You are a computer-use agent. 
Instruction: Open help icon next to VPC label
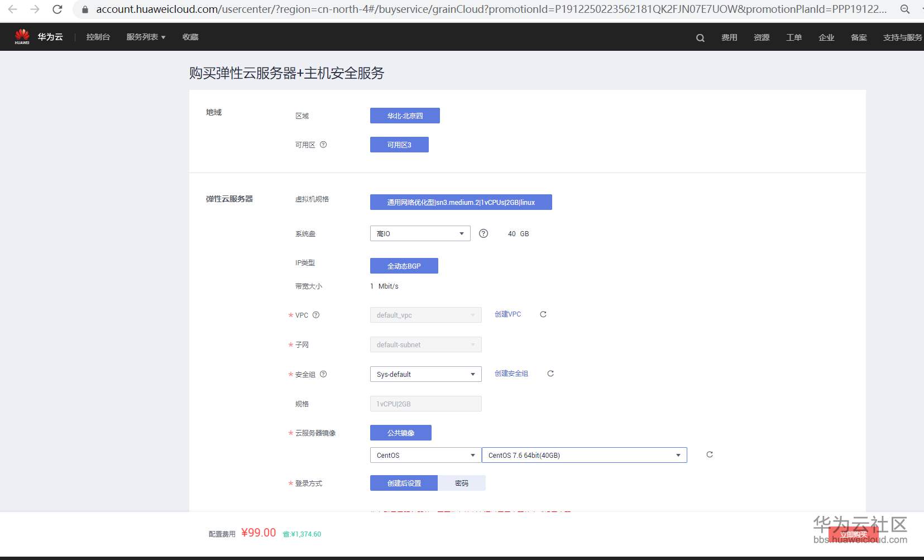pyautogui.click(x=316, y=315)
